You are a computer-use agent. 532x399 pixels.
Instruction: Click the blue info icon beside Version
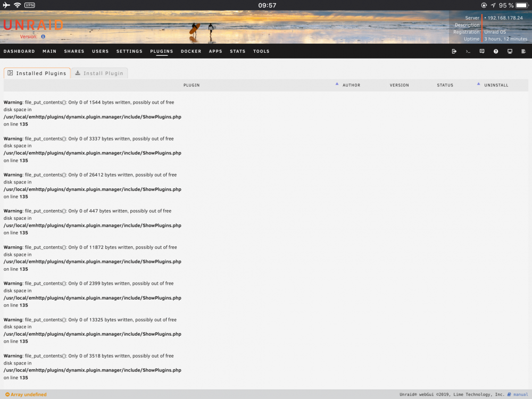[43, 36]
